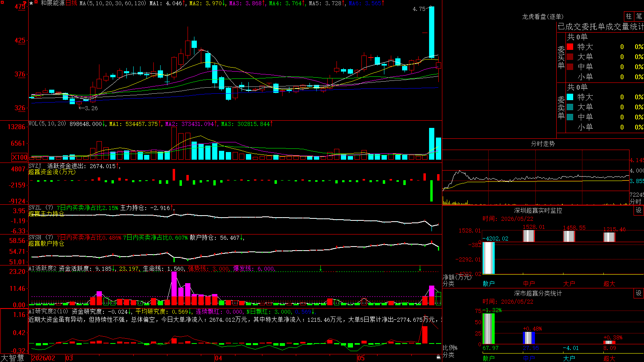Image resolution: width=644 pixels, height=362 pixels.
Task: Click the 04 month marker on the timeline
Action: click(x=218, y=358)
